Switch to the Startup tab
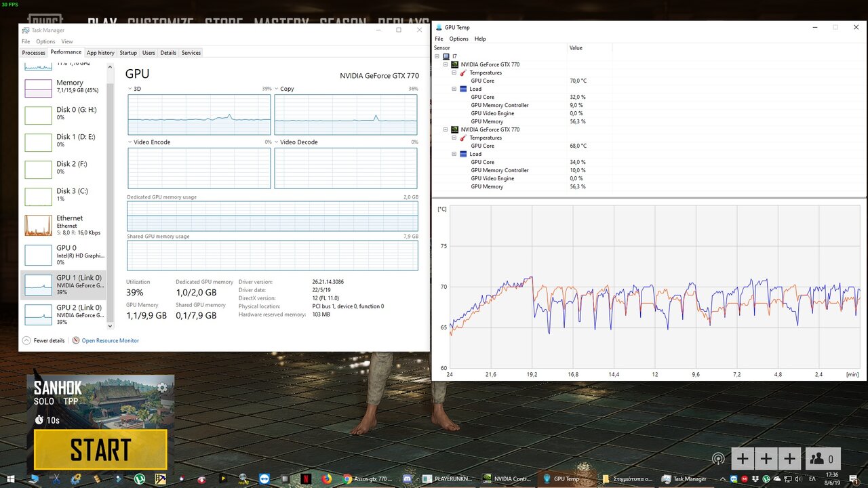 [128, 53]
